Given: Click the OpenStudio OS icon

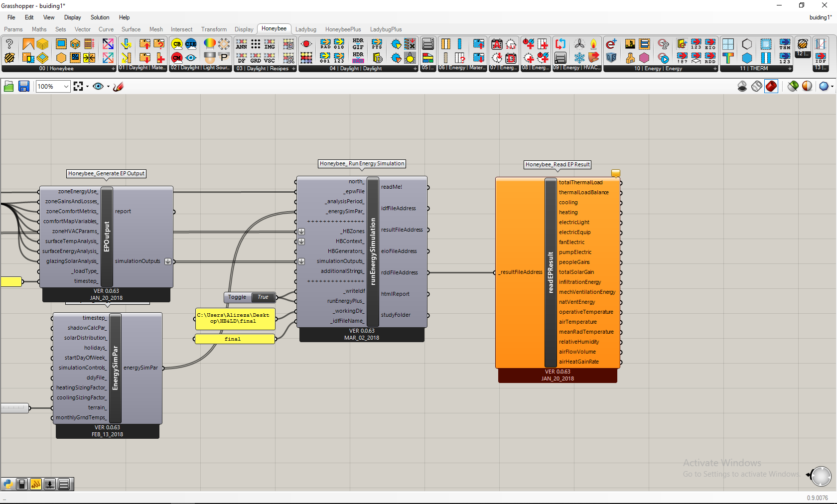Looking at the screenshot, I should coord(611,57).
